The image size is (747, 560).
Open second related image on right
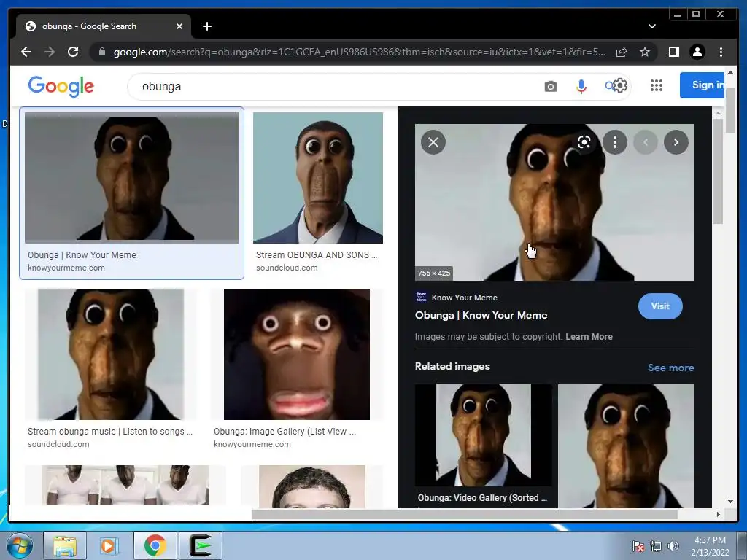(x=626, y=446)
